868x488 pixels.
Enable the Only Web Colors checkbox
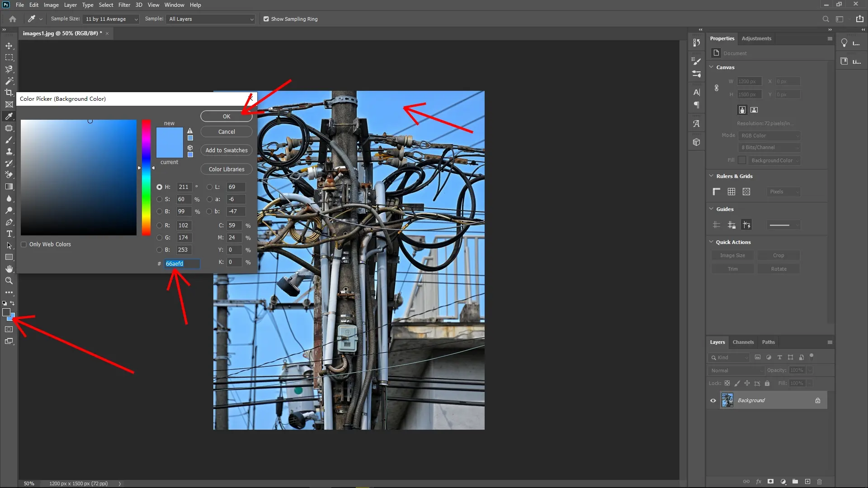(24, 244)
